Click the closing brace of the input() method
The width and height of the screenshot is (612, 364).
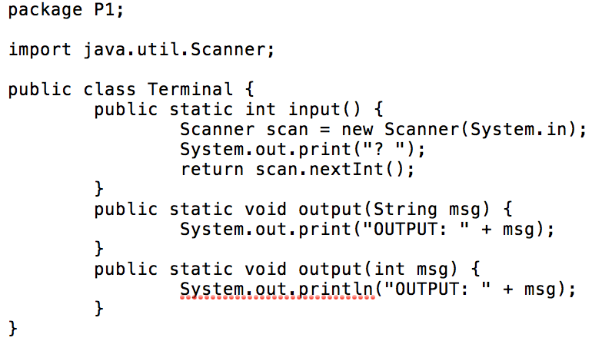click(x=98, y=189)
